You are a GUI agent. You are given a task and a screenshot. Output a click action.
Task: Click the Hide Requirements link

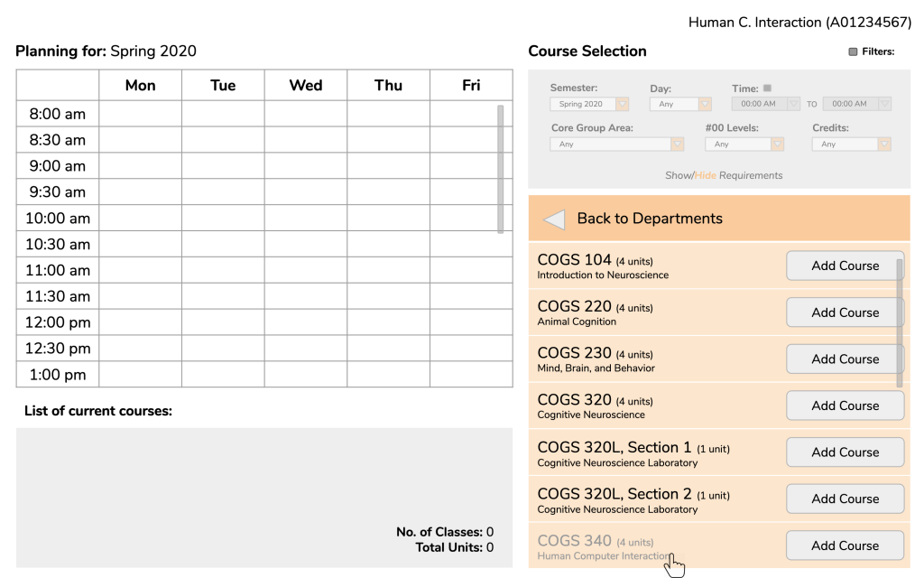click(x=705, y=176)
